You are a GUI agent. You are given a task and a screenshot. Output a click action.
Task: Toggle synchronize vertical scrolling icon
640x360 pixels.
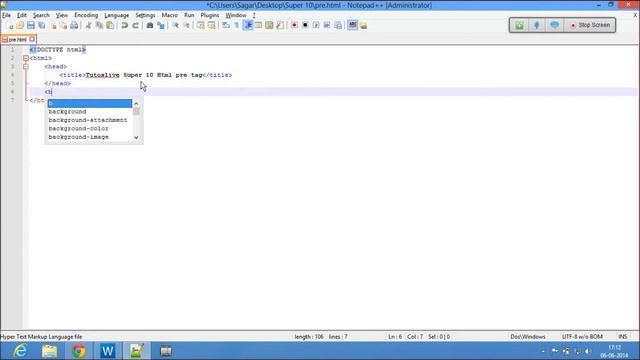[201, 25]
